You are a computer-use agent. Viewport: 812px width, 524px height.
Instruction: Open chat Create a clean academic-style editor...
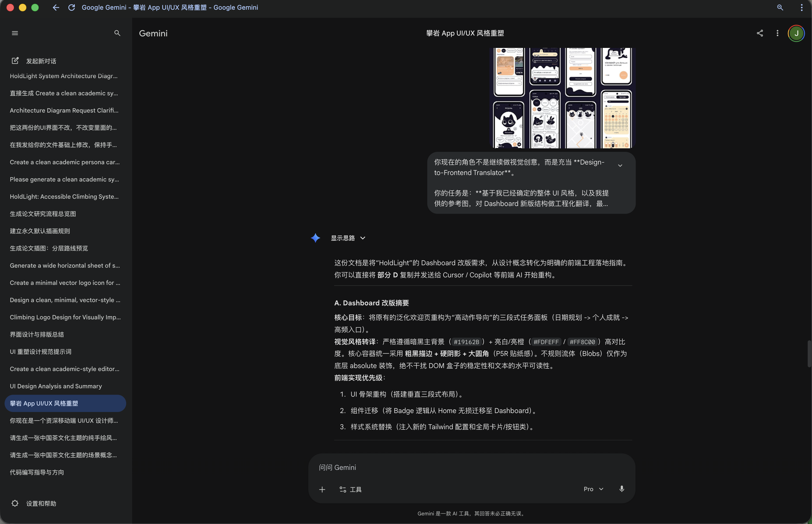pos(65,369)
